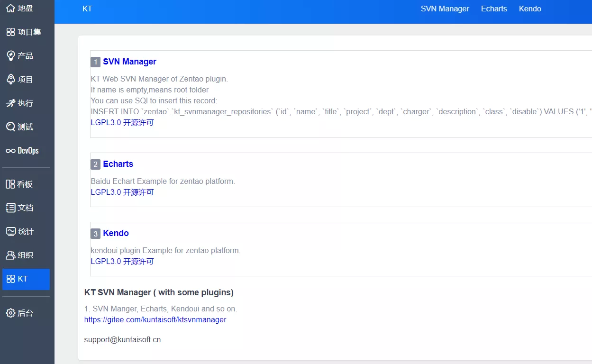This screenshot has width=592, height=364.
Task: Switch to Kendo top tab
Action: pos(530,9)
